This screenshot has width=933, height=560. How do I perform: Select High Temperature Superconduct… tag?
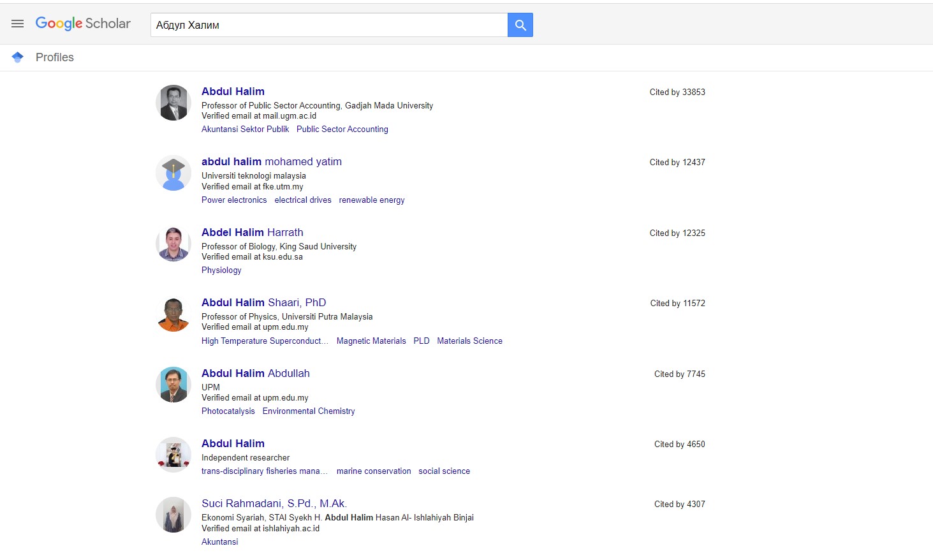[265, 341]
